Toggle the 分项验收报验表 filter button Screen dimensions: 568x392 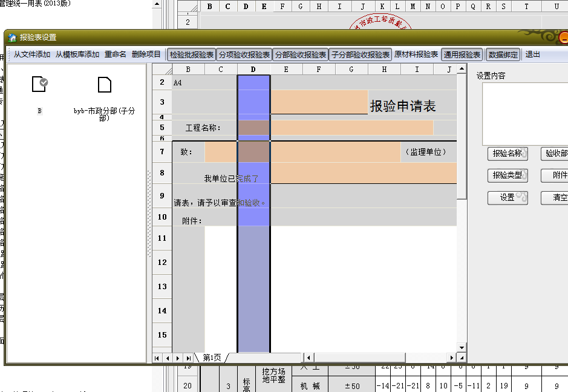(244, 54)
